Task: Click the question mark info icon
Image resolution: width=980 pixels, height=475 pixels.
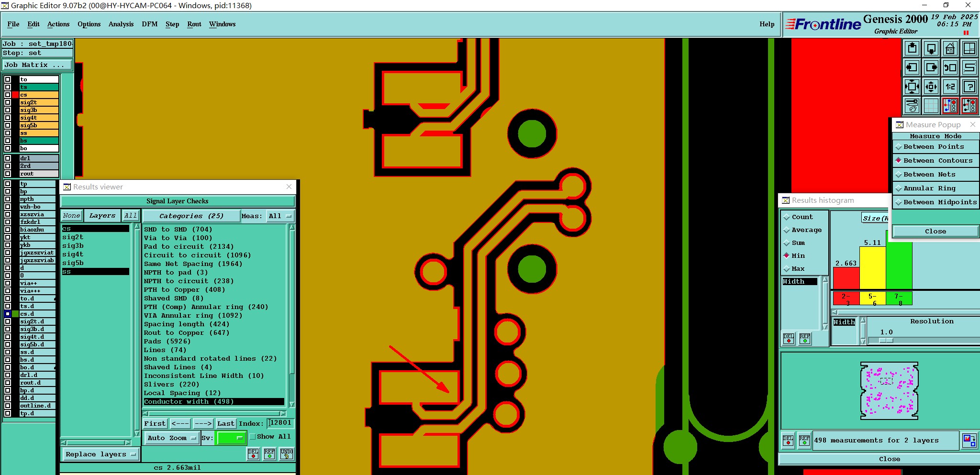Action: [969, 87]
